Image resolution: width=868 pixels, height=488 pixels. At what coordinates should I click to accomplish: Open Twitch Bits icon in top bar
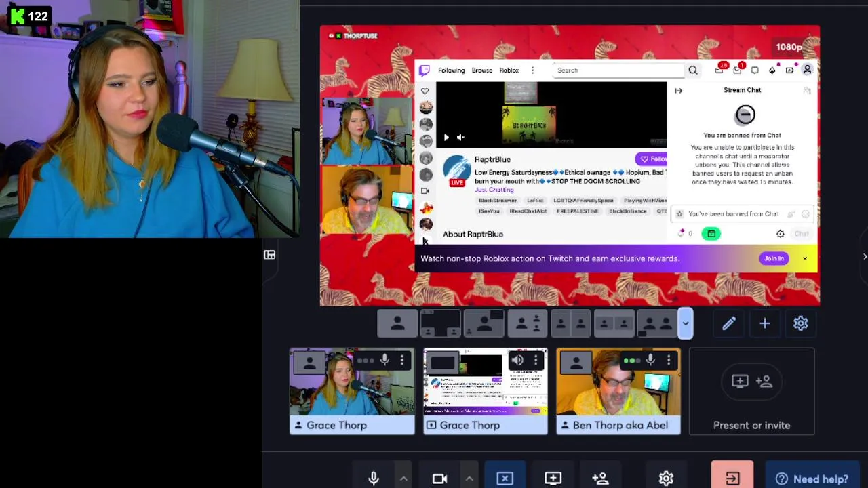point(772,70)
